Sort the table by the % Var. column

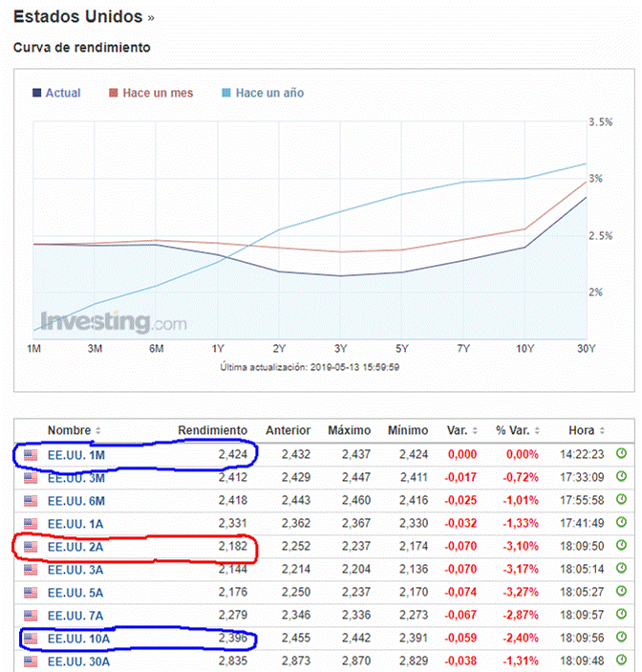click(517, 431)
